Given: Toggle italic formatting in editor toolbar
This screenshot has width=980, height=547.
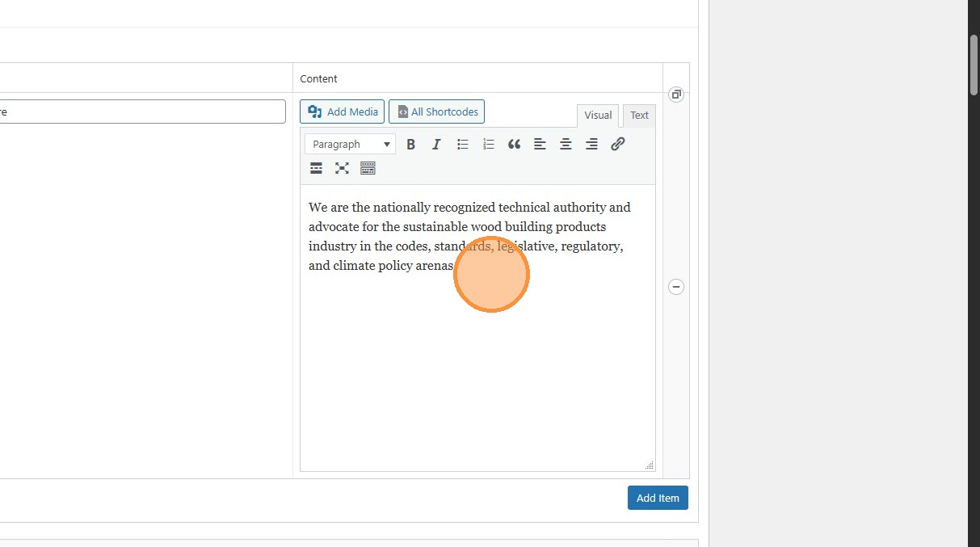Looking at the screenshot, I should click(436, 144).
